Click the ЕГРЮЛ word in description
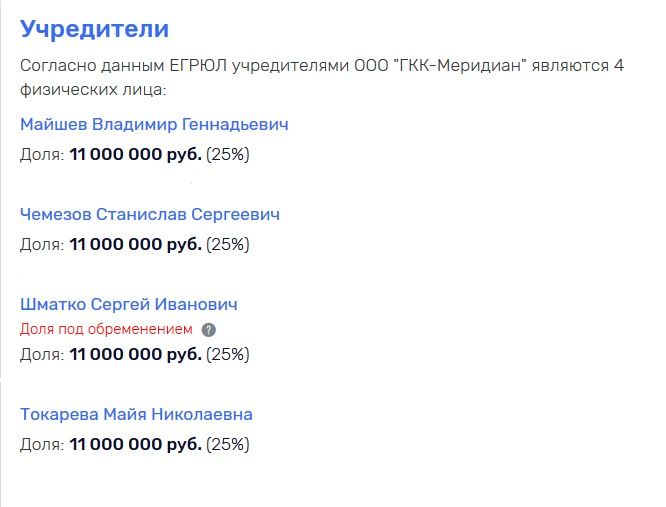This screenshot has height=507, width=666. click(198, 66)
